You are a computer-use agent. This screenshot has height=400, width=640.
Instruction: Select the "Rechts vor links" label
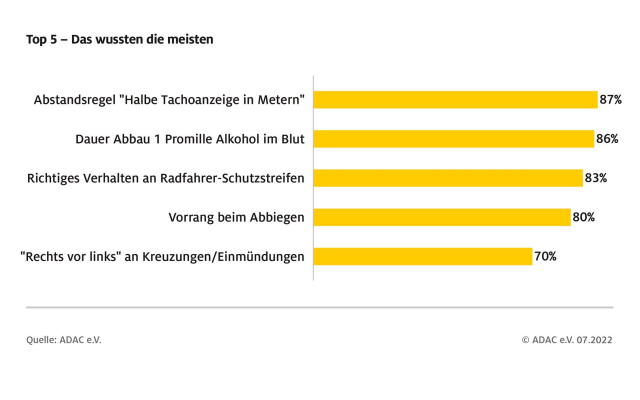pos(162,256)
